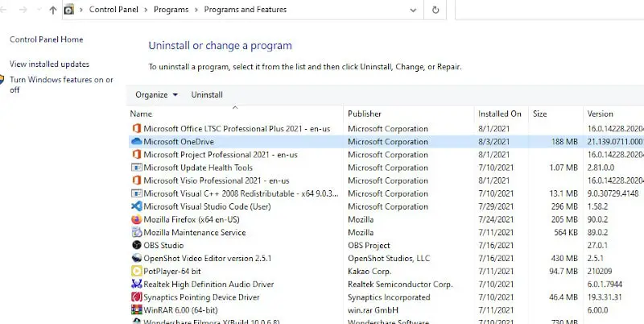Viewport: 644px width, 324px height.
Task: Select Synaptics Pointing Device Driver entry
Action: [x=202, y=297]
